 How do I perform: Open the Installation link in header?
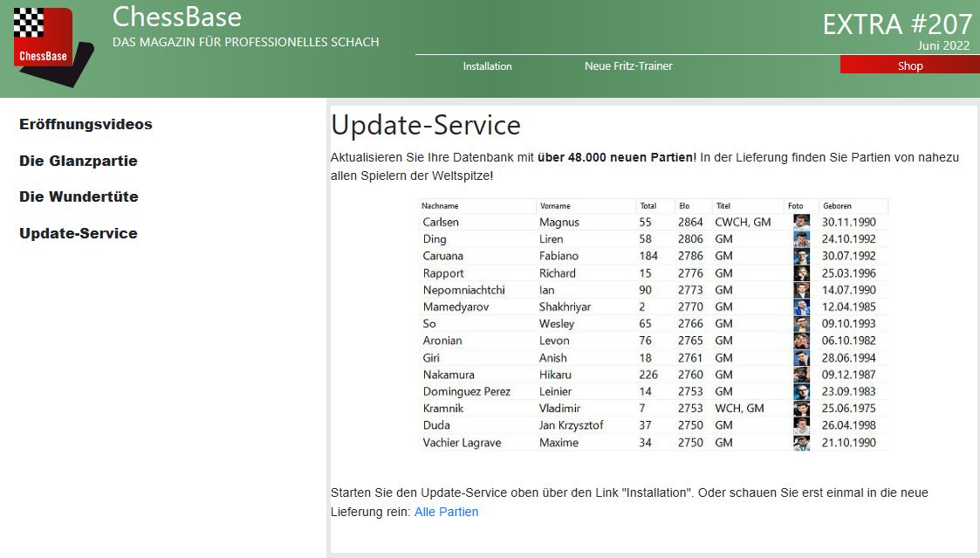click(x=487, y=66)
